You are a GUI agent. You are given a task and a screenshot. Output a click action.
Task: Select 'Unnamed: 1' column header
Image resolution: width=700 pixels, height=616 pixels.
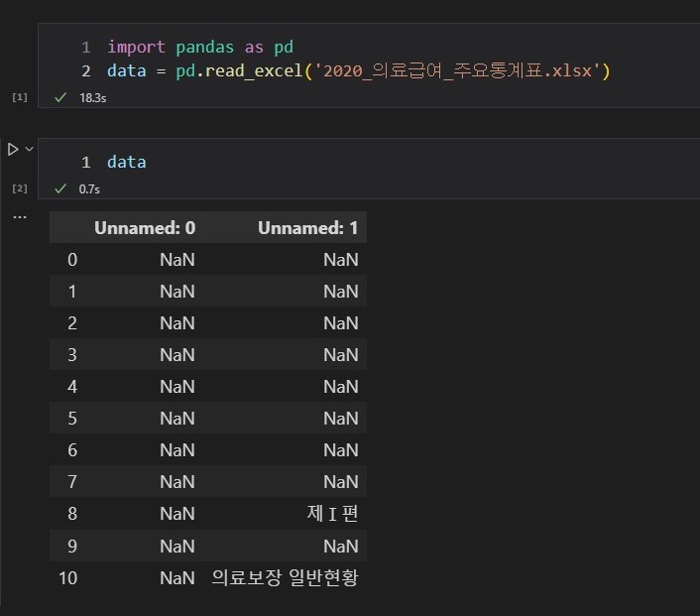coord(307,228)
